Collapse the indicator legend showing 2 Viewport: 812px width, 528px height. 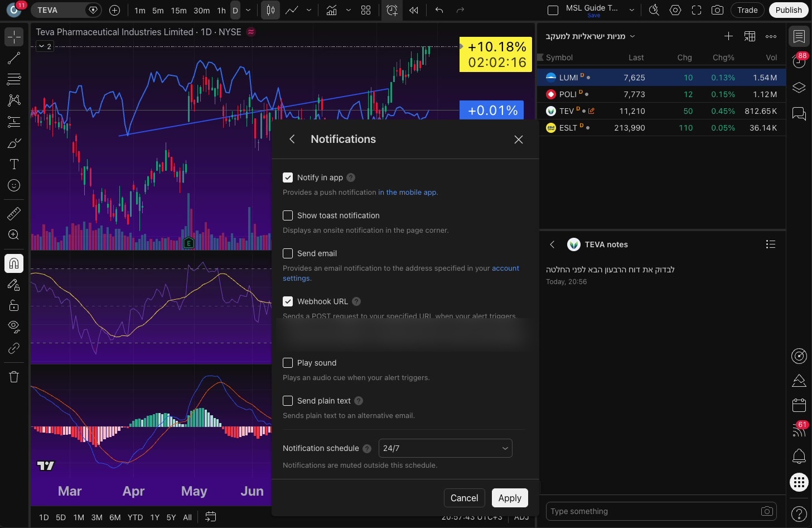tap(45, 46)
